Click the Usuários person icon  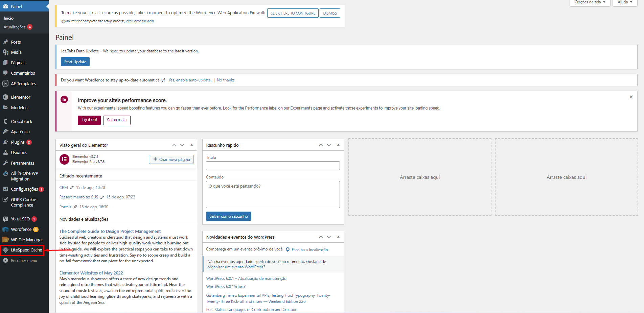[x=5, y=152]
